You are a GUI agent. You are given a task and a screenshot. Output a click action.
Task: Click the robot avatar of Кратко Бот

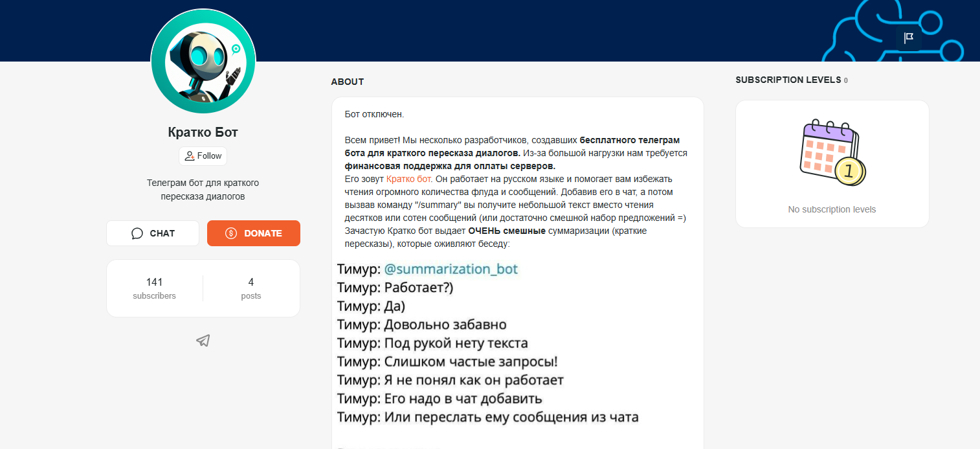203,61
